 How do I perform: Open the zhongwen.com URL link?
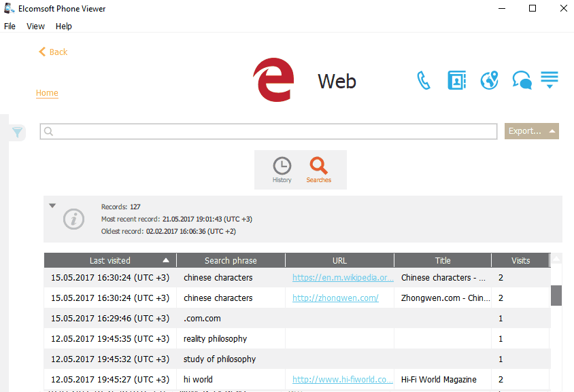[335, 298]
